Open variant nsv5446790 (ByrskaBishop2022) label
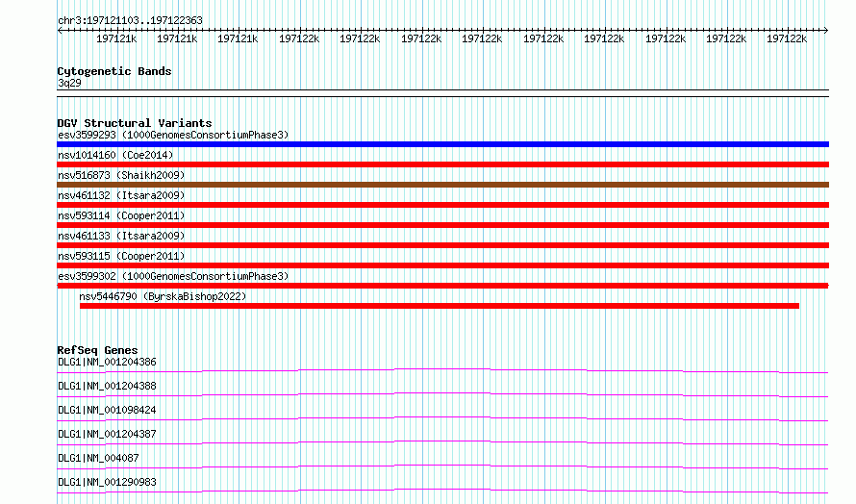Screen dimensions: 856x504 click(x=163, y=296)
